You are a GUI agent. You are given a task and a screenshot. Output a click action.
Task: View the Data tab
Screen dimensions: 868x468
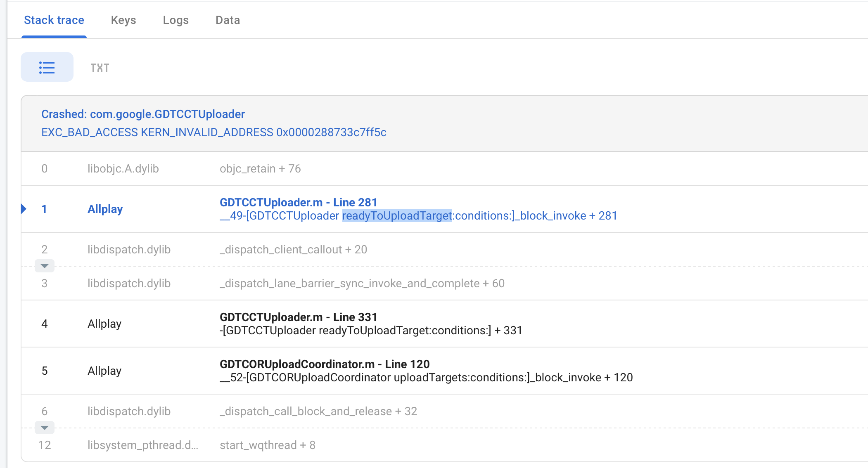click(227, 20)
